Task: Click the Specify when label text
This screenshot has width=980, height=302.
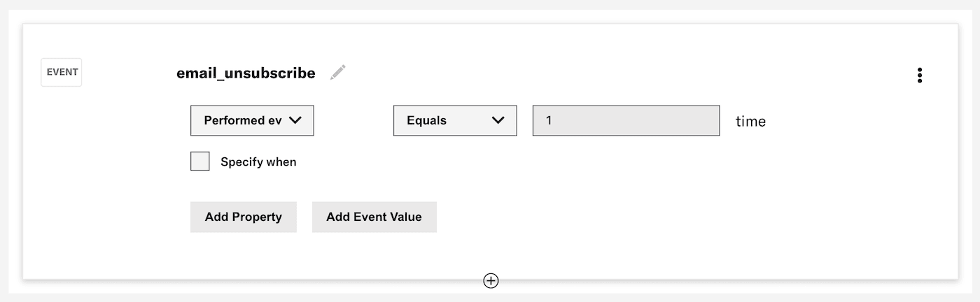Action: pyautogui.click(x=258, y=162)
